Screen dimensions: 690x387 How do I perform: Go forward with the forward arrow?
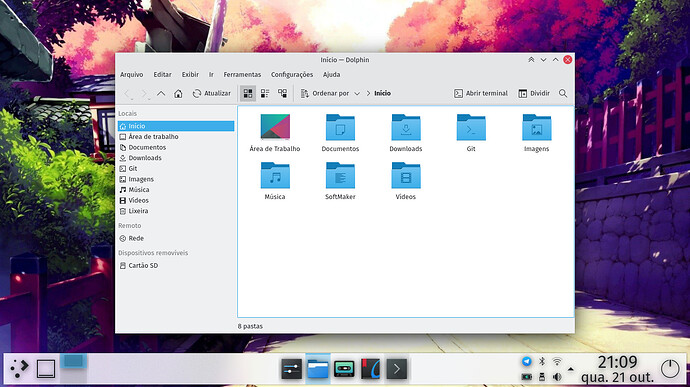coord(144,93)
